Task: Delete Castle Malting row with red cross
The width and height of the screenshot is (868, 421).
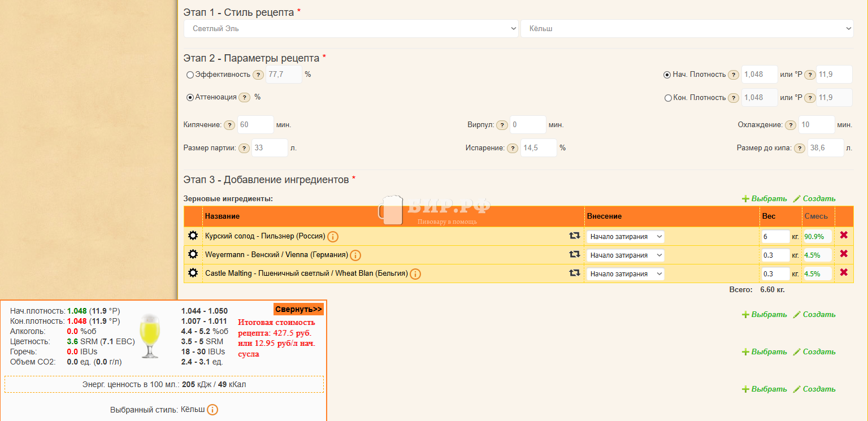Action: click(844, 272)
